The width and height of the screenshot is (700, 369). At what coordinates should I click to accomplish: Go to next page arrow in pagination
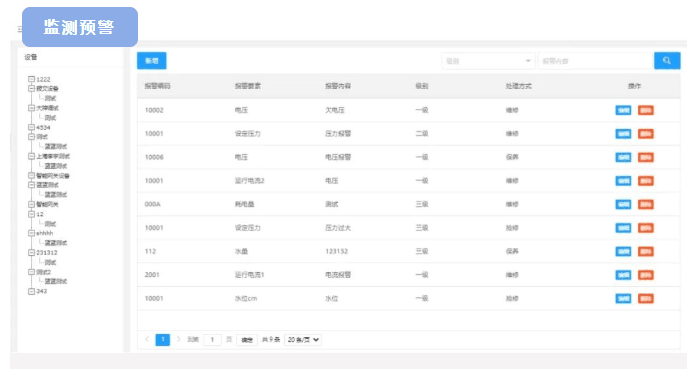pyautogui.click(x=179, y=340)
